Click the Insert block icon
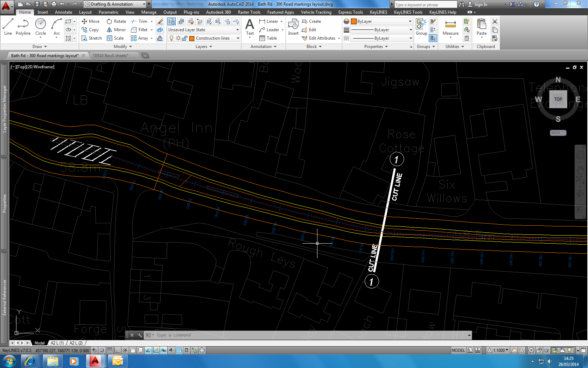The width and height of the screenshot is (588, 368). pyautogui.click(x=293, y=27)
